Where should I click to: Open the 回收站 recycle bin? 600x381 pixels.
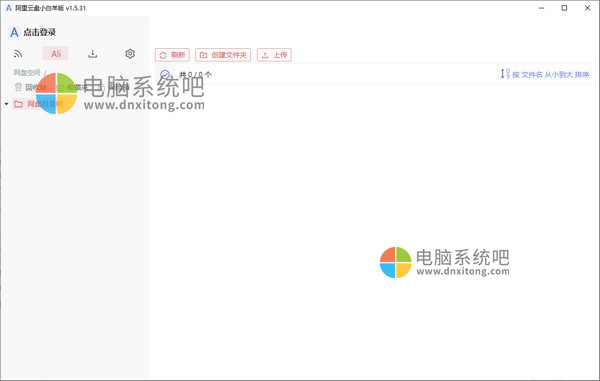tap(31, 87)
